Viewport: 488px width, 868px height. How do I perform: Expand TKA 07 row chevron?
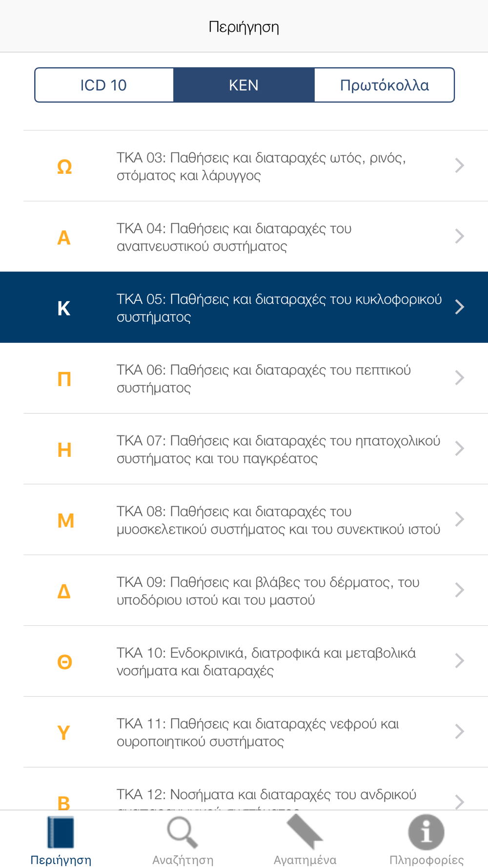459,449
